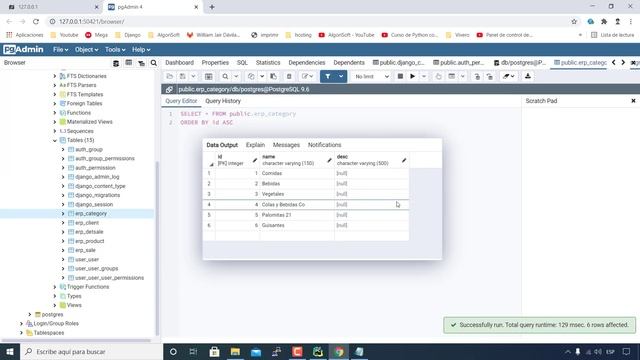The image size is (640, 360).
Task: Switch to the Notifications tab
Action: 324,145
